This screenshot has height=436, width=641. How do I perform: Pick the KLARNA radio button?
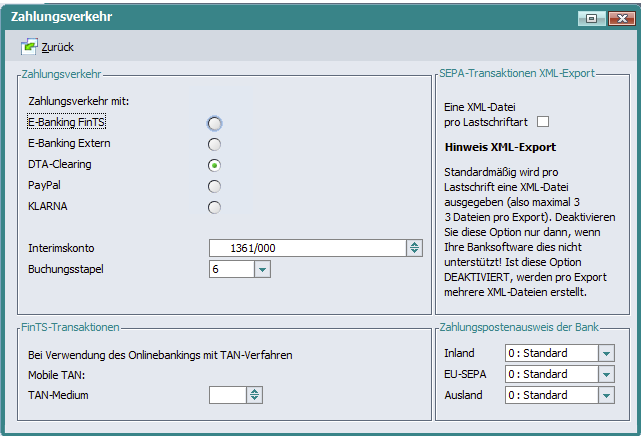(x=214, y=207)
